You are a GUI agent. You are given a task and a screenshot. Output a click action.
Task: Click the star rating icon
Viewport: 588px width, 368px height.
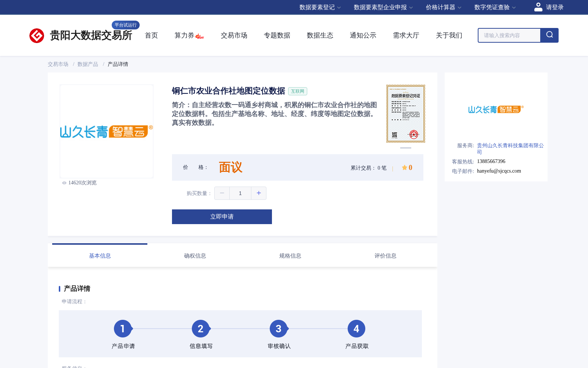point(404,167)
